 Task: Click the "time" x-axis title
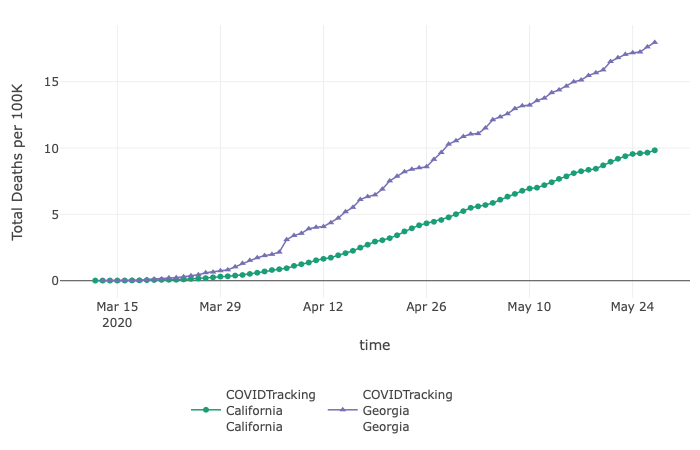coord(375,345)
